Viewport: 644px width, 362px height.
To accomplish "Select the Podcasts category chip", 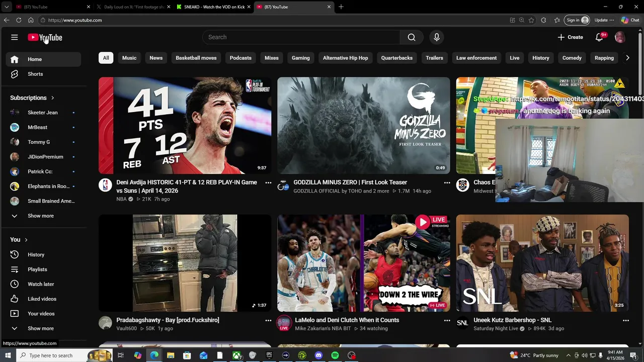I will 240,58.
